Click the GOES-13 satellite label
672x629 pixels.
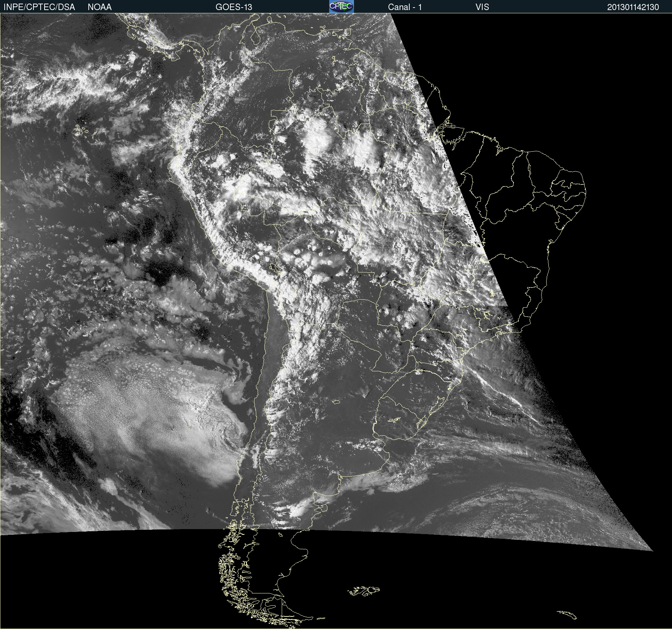234,7
